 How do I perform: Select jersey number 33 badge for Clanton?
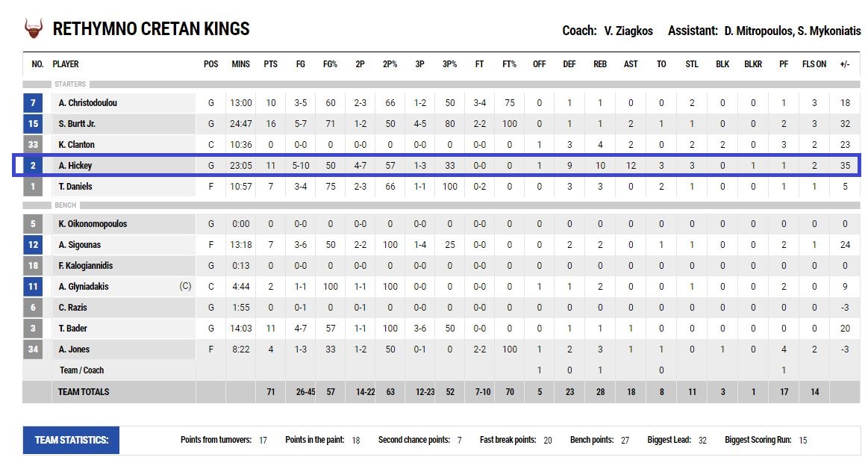(34, 145)
